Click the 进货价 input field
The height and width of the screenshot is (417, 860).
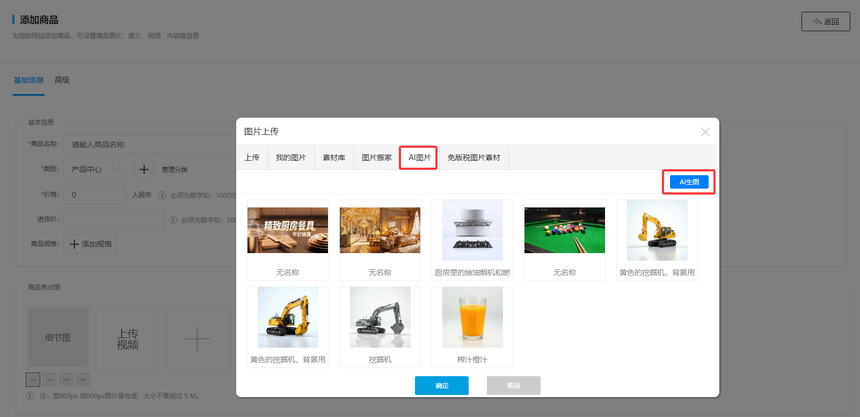113,219
